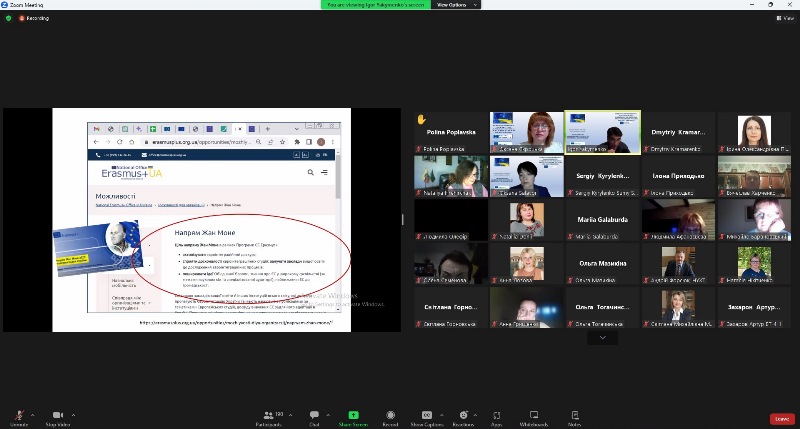Toggle Show Captions

425,417
